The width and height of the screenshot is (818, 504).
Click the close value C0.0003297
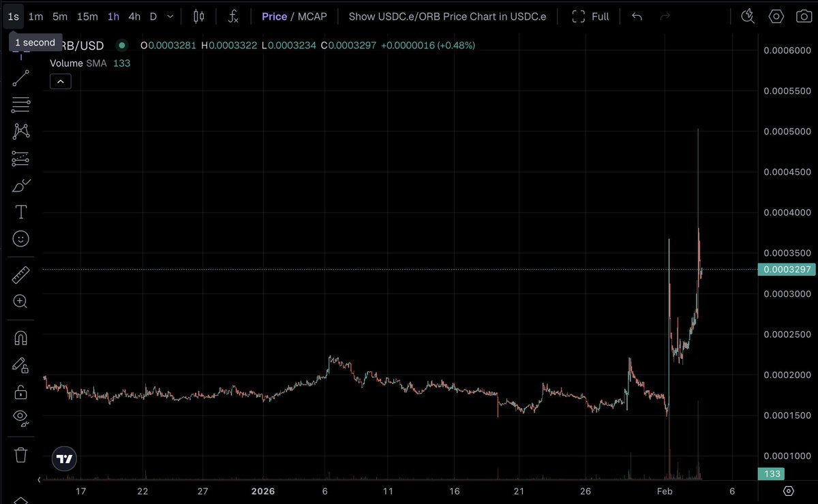[x=348, y=46]
